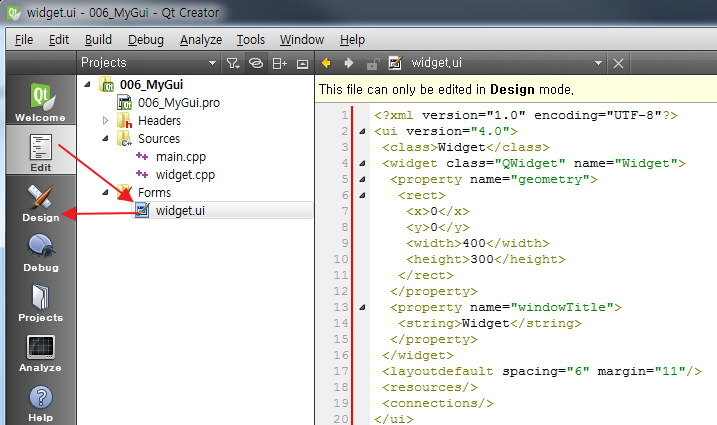Click line number 10 in gutter
Image resolution: width=717 pixels, height=425 pixels.
(341, 259)
